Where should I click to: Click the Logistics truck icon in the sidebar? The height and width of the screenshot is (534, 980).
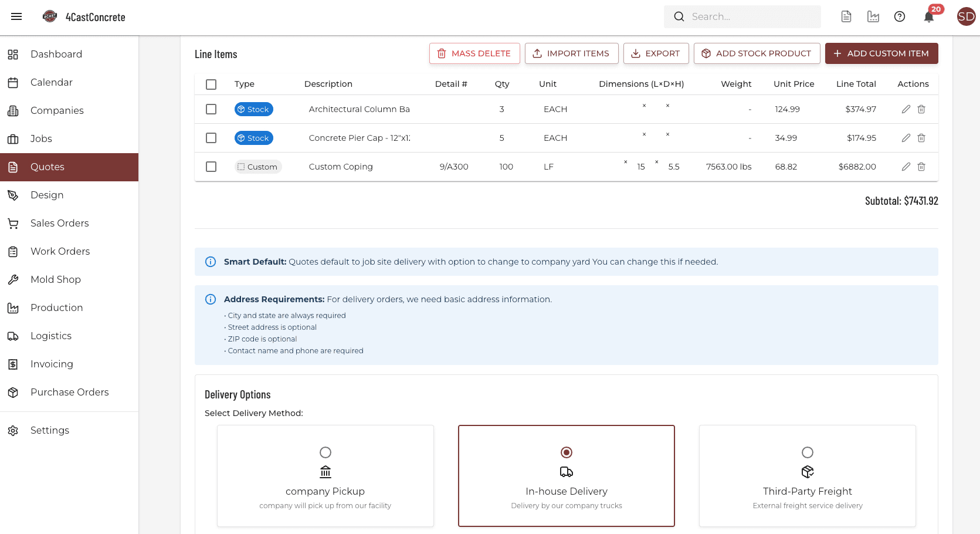click(13, 336)
